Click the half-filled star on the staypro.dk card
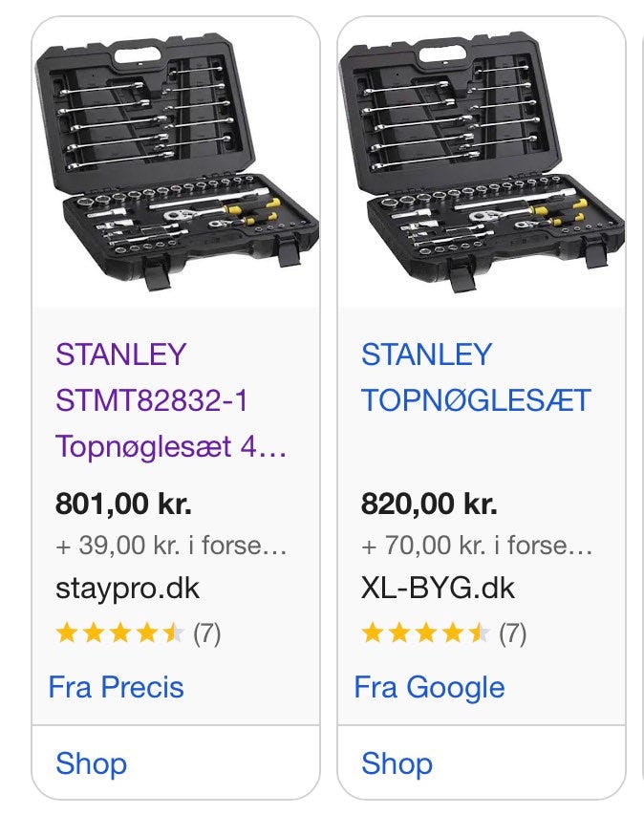Image resolution: width=644 pixels, height=815 pixels. coord(173,633)
